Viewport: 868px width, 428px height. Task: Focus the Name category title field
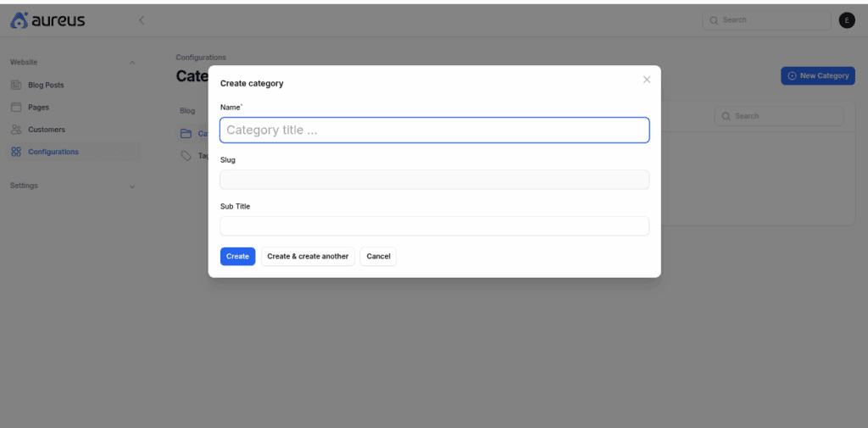point(435,131)
